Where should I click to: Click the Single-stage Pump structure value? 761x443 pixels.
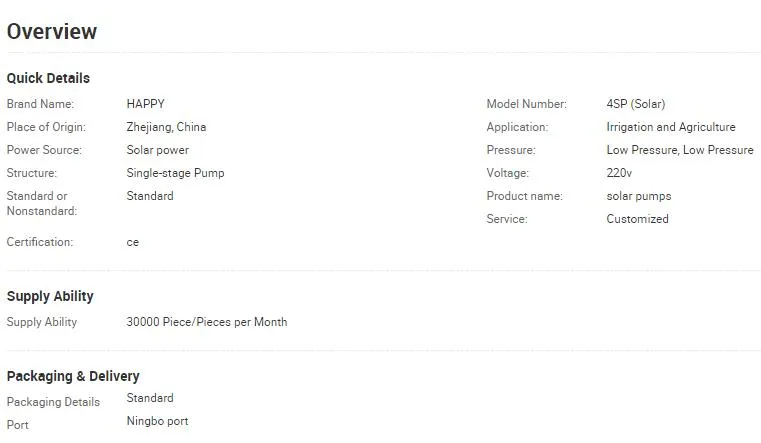click(x=175, y=173)
